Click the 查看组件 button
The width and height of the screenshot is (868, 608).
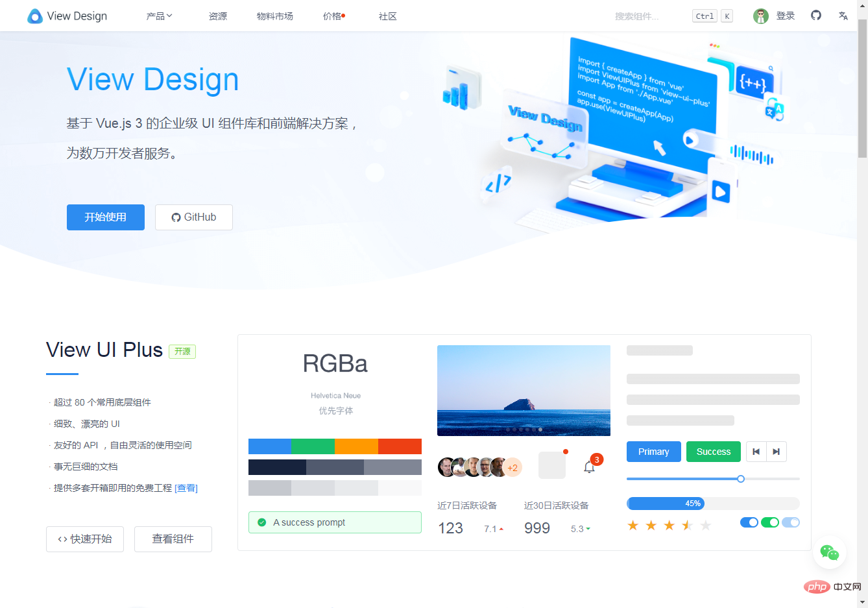173,539
